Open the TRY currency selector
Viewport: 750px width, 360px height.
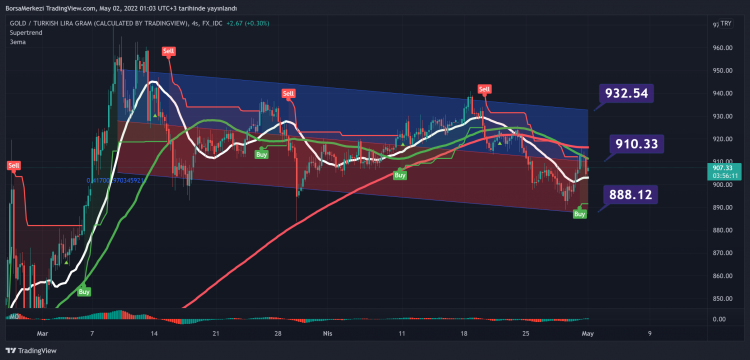pyautogui.click(x=726, y=23)
